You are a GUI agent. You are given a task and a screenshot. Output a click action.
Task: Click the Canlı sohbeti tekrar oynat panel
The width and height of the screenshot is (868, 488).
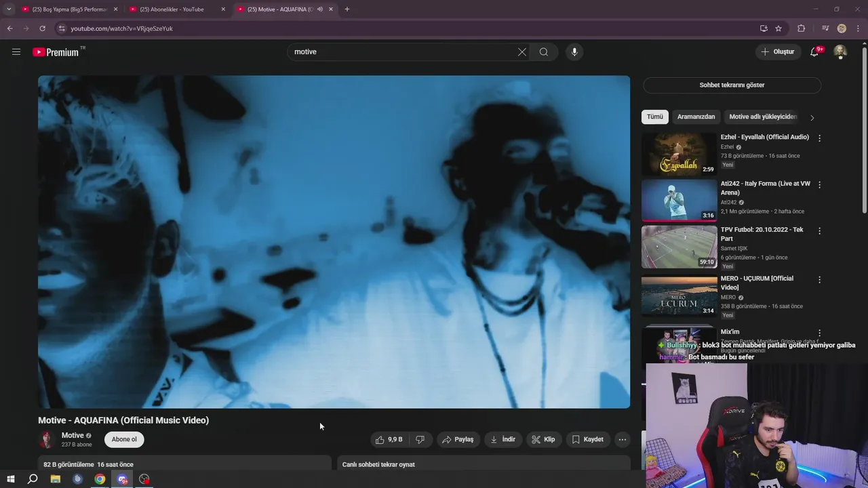click(x=484, y=464)
